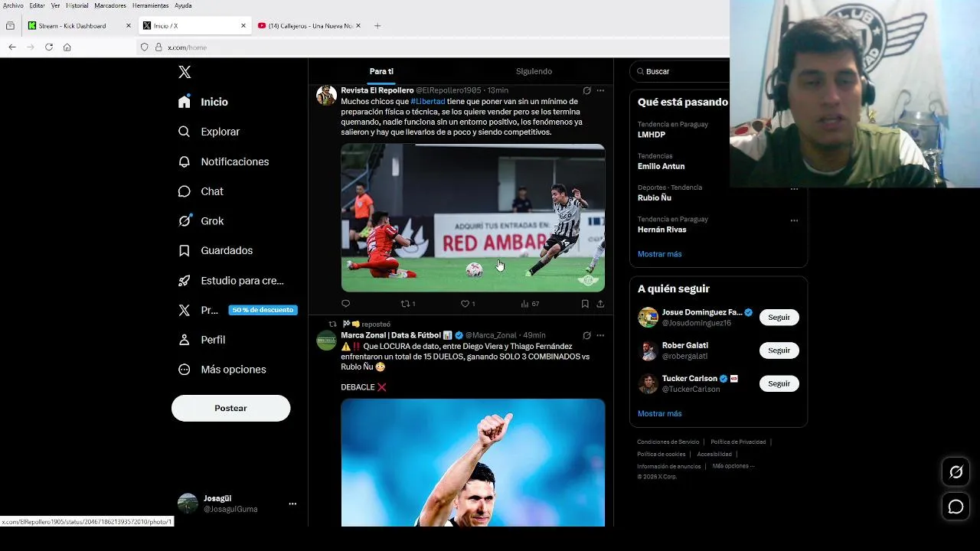Open options for Hernán Rivas trend

[794, 220]
